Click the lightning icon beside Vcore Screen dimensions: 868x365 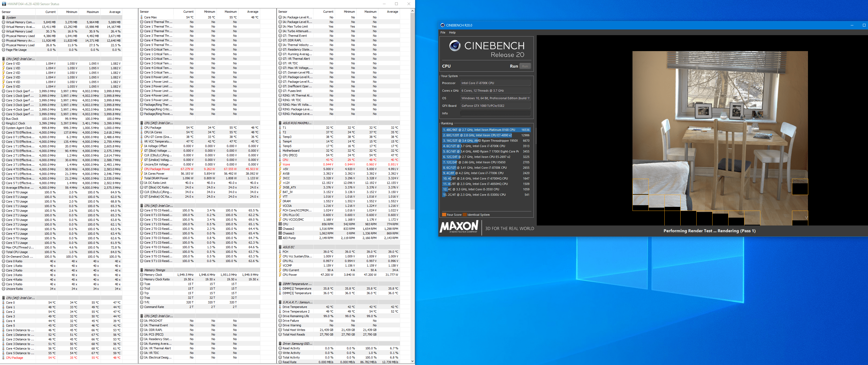coord(280,164)
